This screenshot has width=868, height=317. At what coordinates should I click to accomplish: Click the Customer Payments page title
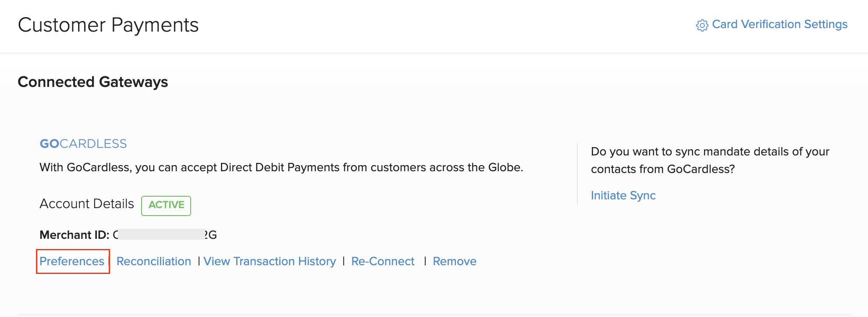click(108, 25)
